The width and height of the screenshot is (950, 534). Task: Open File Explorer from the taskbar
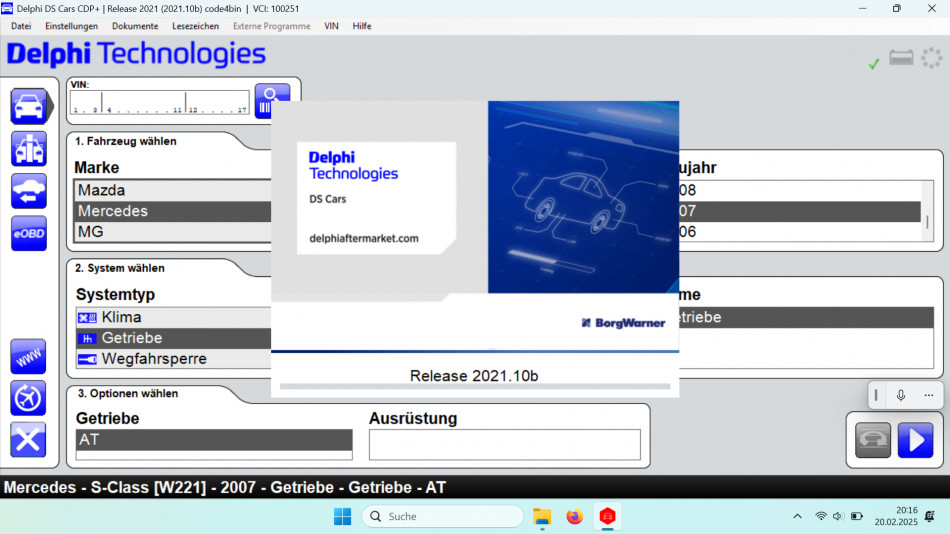coord(542,516)
